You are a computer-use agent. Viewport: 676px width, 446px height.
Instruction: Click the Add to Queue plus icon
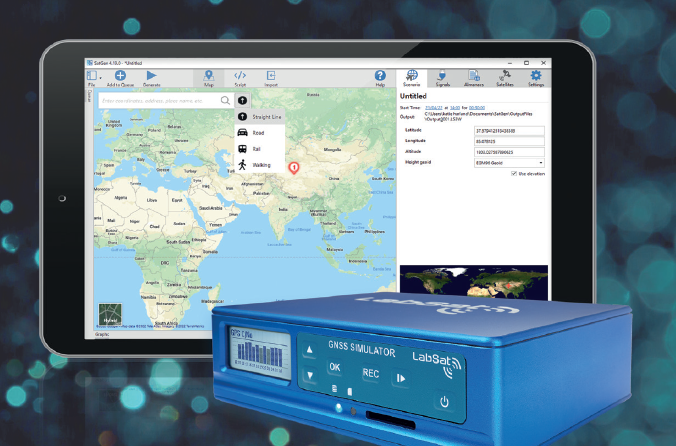120,75
